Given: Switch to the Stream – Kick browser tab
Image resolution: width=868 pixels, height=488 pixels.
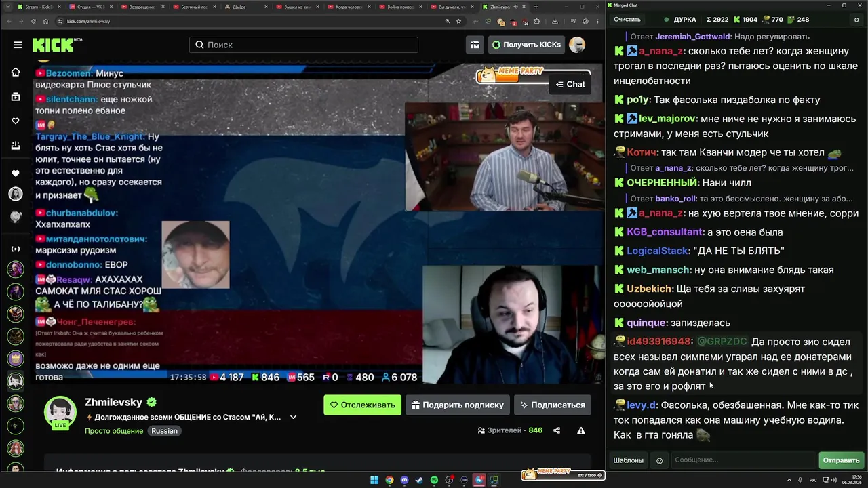Looking at the screenshot, I should click(39, 7).
